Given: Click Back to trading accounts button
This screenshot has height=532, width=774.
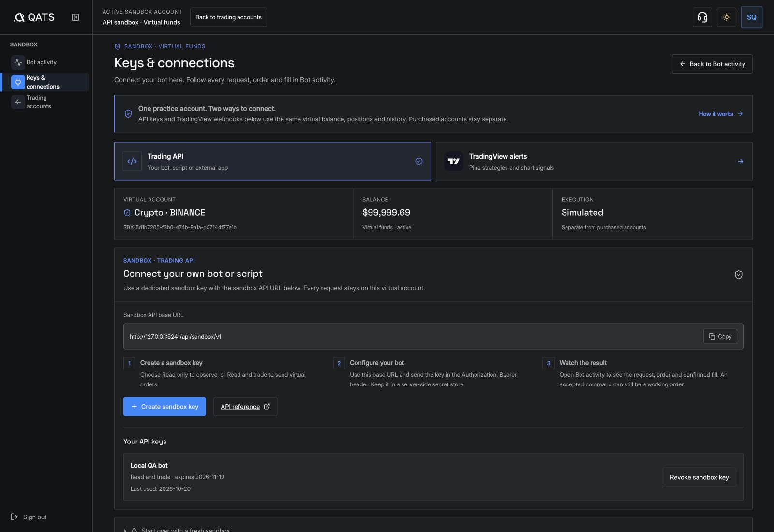Looking at the screenshot, I should pos(228,17).
